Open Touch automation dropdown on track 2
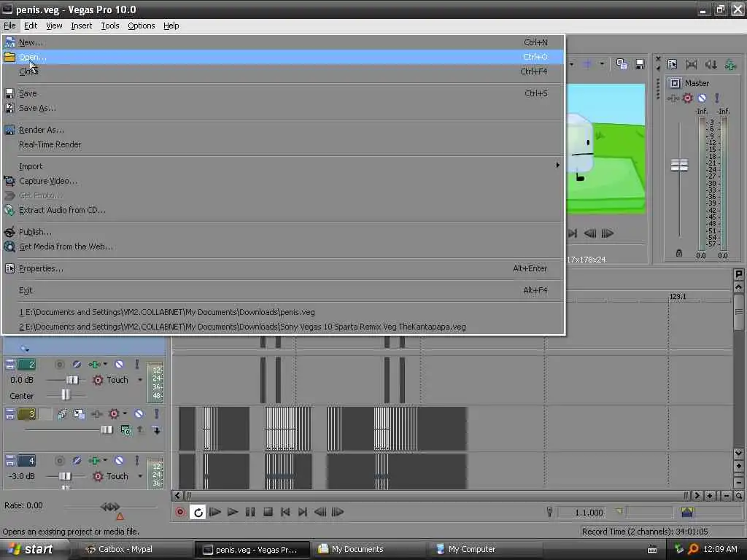The height and width of the screenshot is (560, 747). (x=140, y=380)
